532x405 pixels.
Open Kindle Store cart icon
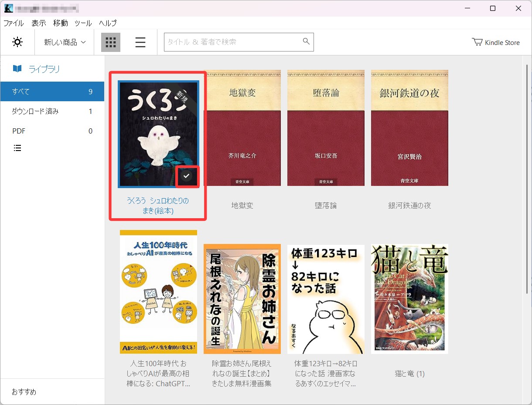pos(477,42)
